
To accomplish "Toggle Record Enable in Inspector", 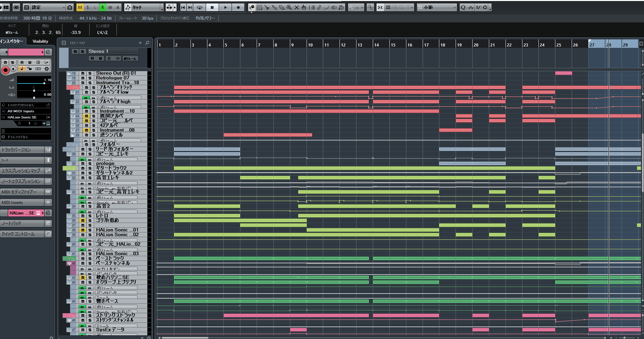I will coord(5,70).
